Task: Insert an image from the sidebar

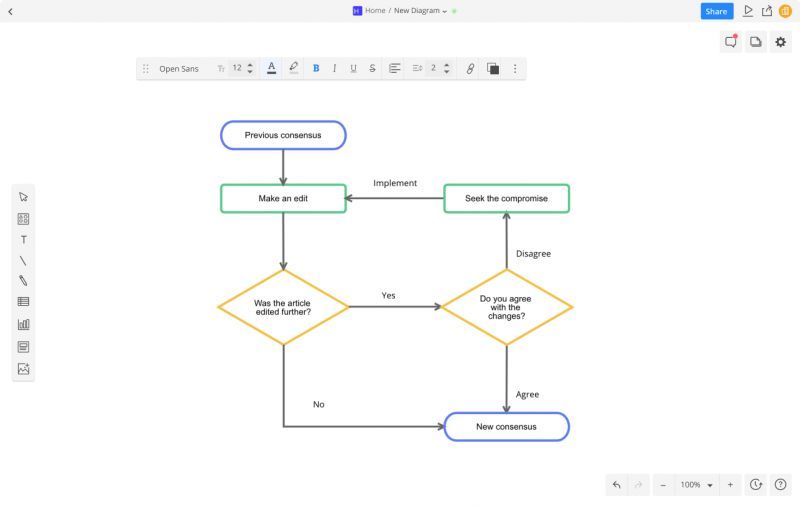Action: tap(23, 369)
